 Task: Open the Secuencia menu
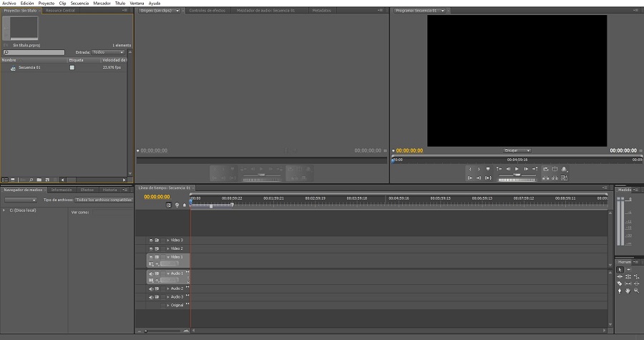pos(79,4)
